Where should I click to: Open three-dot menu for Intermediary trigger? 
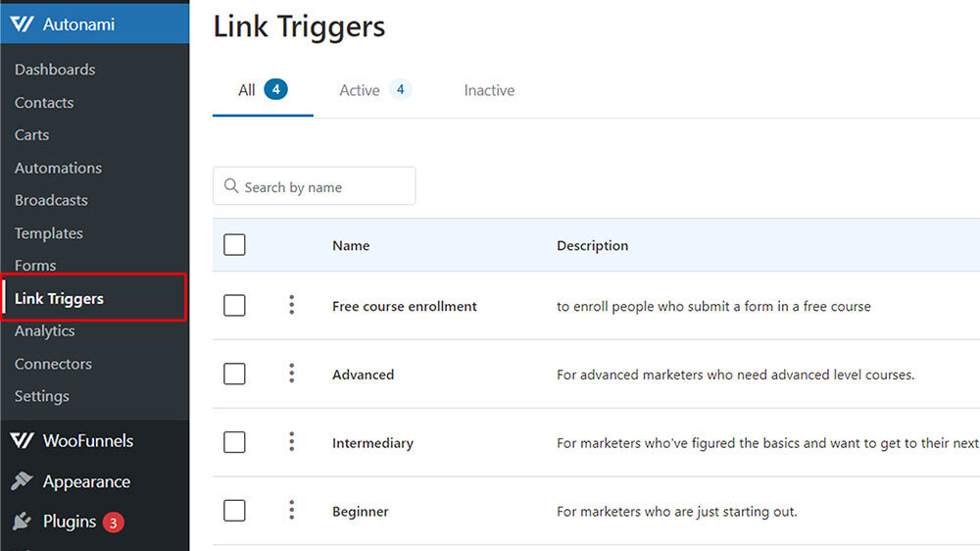(291, 441)
